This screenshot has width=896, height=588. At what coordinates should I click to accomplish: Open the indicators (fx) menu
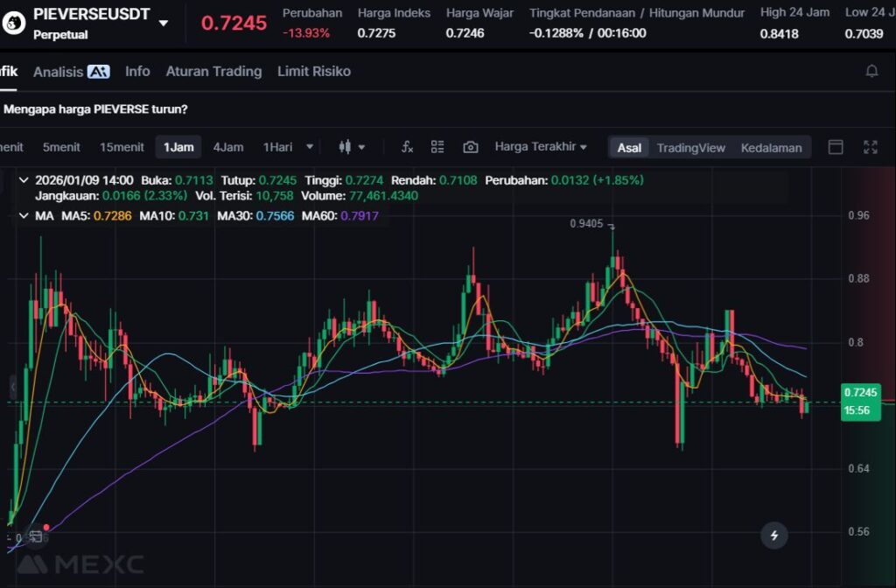click(407, 147)
